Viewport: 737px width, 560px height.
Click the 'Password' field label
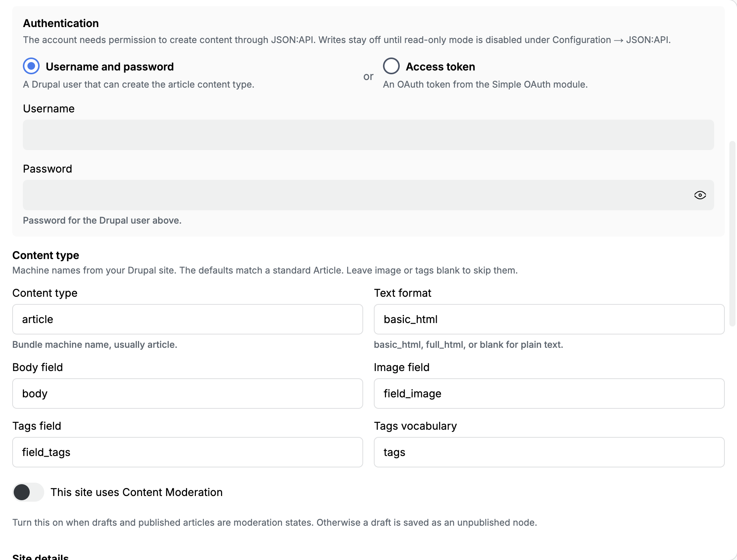[x=48, y=169]
